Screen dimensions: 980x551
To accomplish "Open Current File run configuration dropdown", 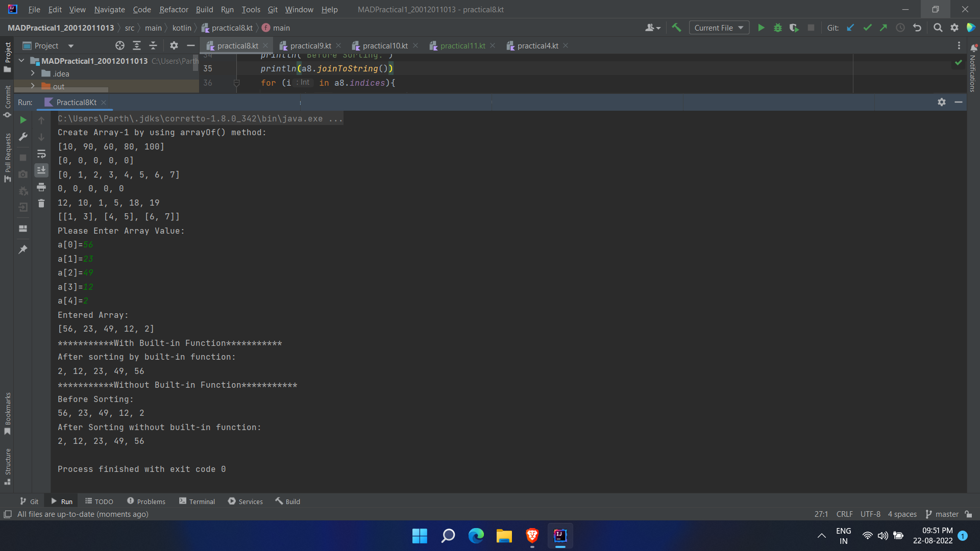I will click(x=719, y=28).
